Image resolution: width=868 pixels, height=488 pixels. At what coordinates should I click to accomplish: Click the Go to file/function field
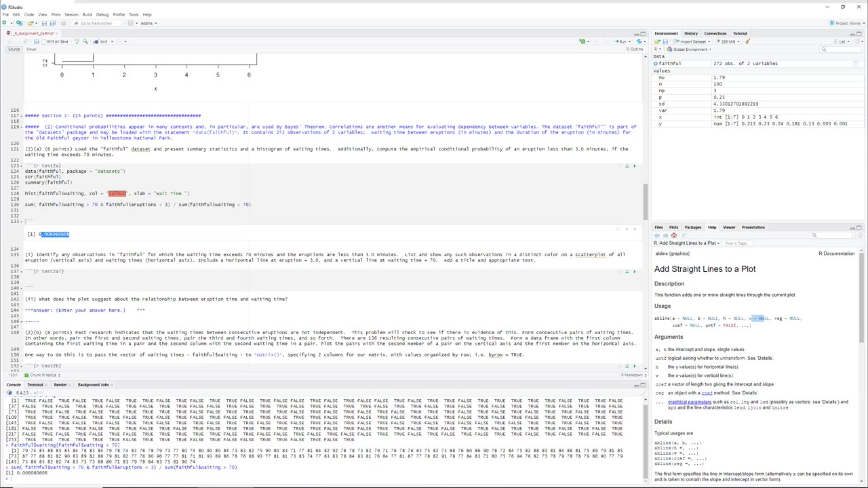(96, 23)
